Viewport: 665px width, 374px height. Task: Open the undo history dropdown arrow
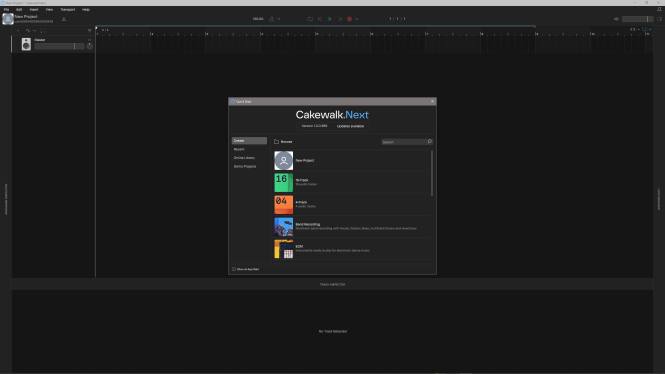pos(34,31)
